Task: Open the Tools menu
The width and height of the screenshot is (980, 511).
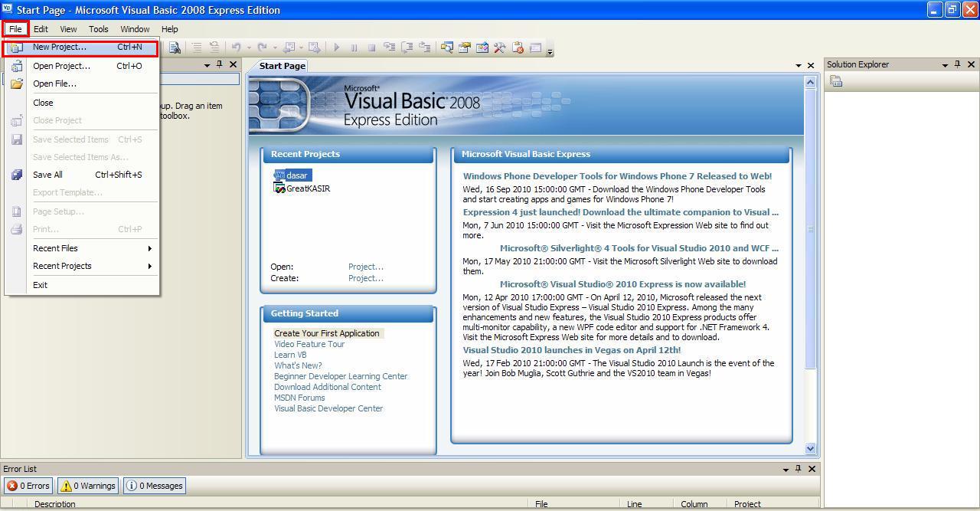Action: (x=99, y=29)
